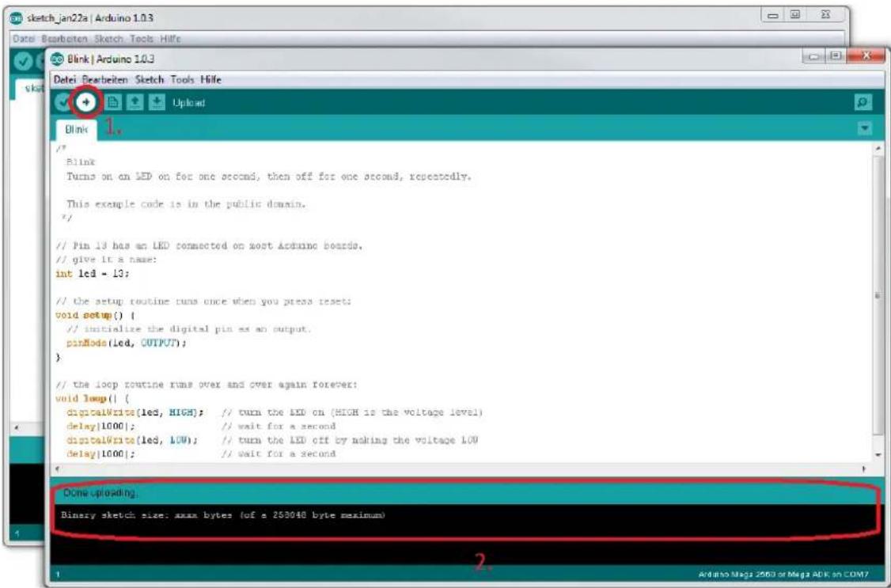Minimize the sketch_jan22a window
The height and width of the screenshot is (588, 891).
click(773, 15)
